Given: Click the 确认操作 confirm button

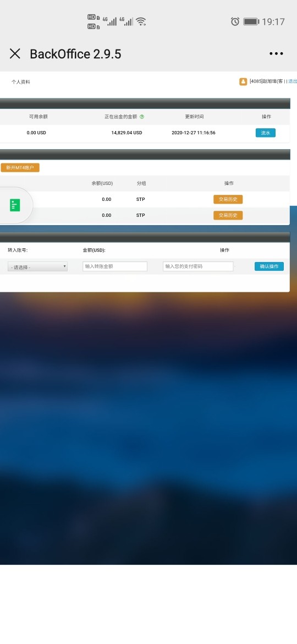Looking at the screenshot, I should (x=269, y=266).
